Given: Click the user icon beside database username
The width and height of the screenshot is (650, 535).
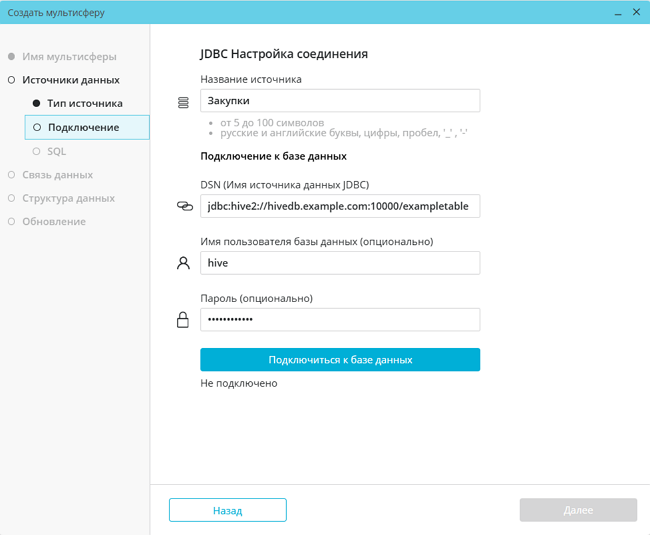Looking at the screenshot, I should (183, 263).
